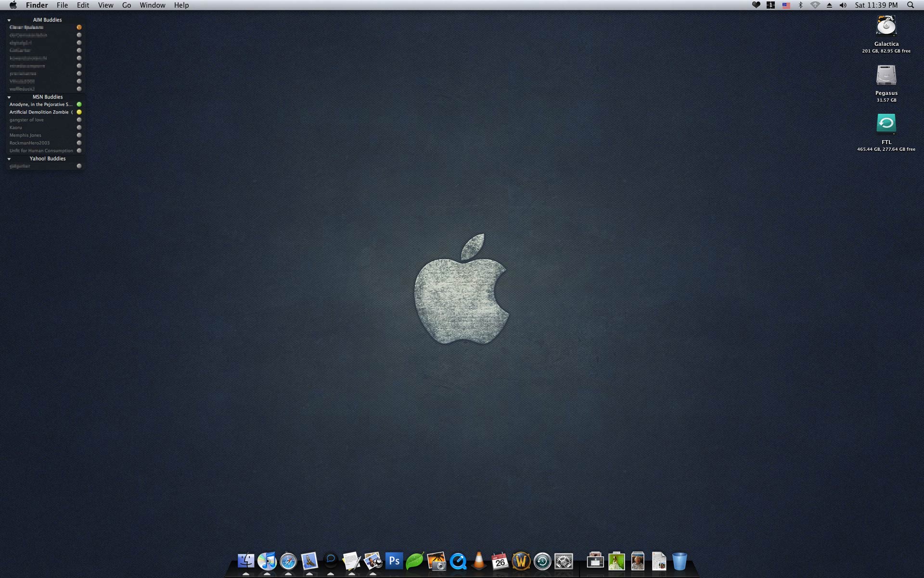Open the Window menu
Image resolution: width=924 pixels, height=578 pixels.
[x=153, y=5]
